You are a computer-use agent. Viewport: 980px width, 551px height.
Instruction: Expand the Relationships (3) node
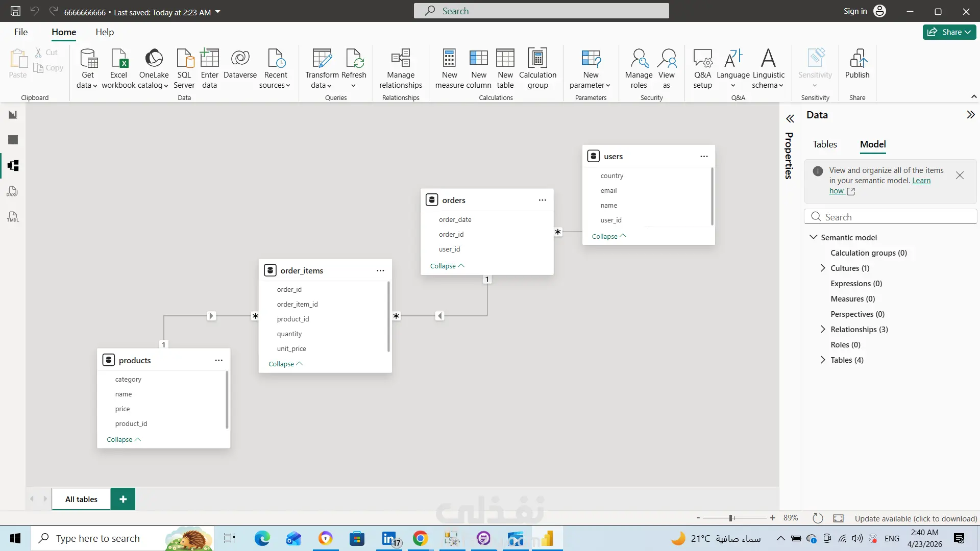(x=822, y=329)
